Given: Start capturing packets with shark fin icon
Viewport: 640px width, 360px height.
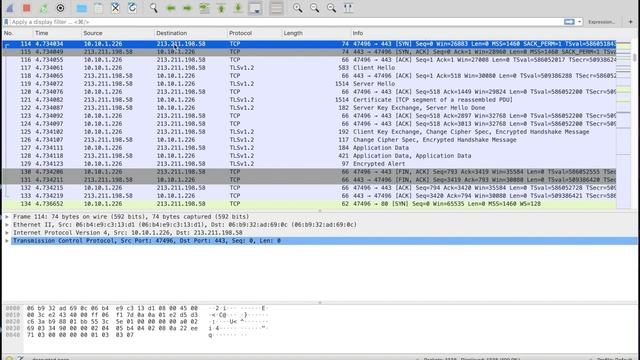Looking at the screenshot, I should pyautogui.click(x=10, y=8).
